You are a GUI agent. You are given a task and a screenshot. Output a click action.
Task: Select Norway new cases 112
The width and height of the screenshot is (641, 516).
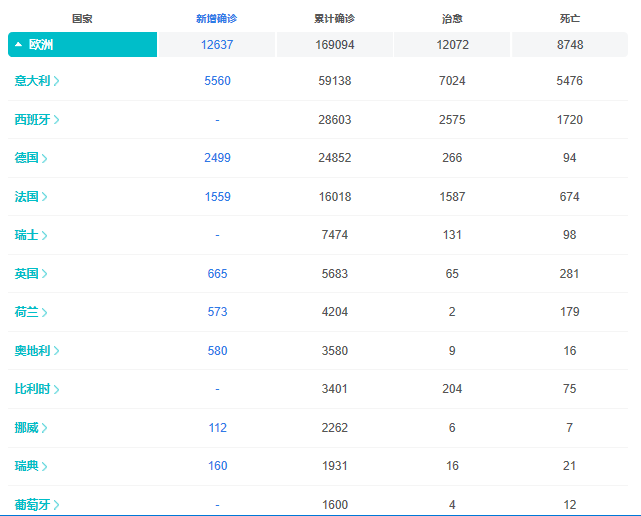tap(217, 428)
